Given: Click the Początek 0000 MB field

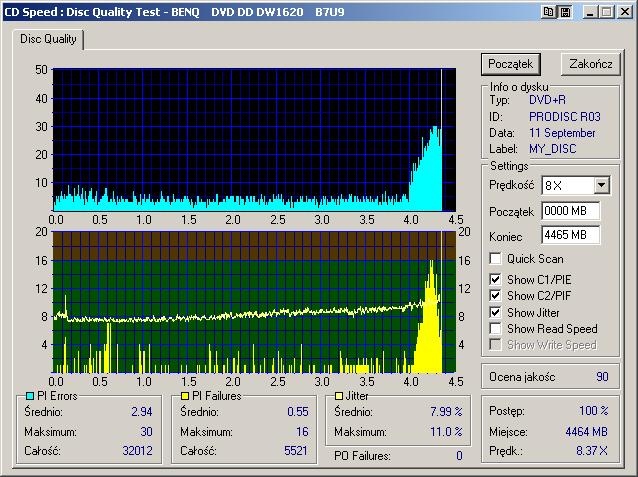Looking at the screenshot, I should 570,211.
